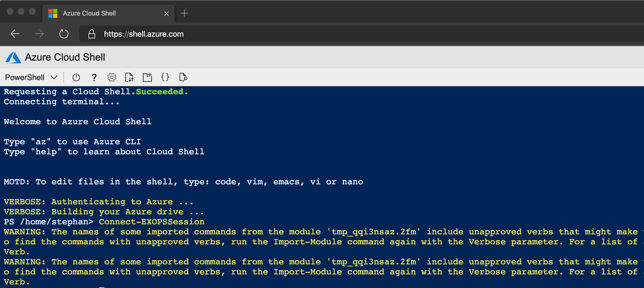Image resolution: width=644 pixels, height=288 pixels.
Task: Open the editor curly braces icon
Action: click(x=165, y=77)
